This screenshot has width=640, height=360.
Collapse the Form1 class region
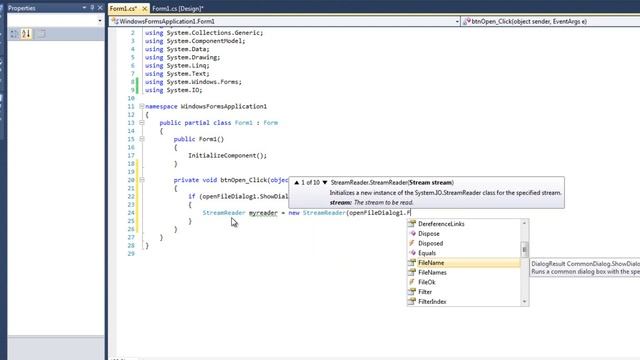pos(142,122)
